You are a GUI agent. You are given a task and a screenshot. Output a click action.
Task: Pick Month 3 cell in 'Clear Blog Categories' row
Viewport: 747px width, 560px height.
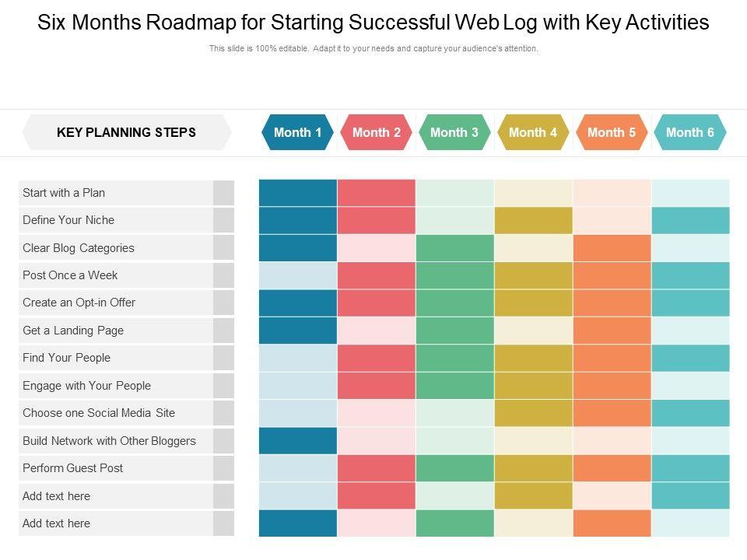tap(454, 248)
